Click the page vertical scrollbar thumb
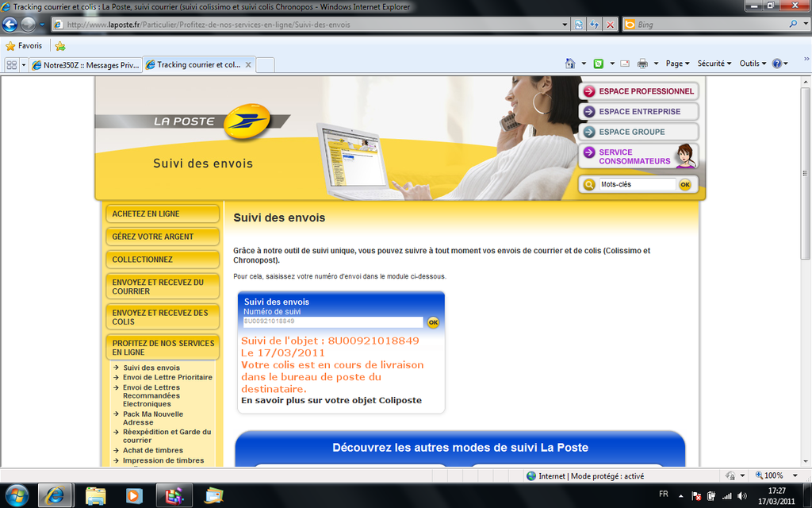 click(x=806, y=173)
